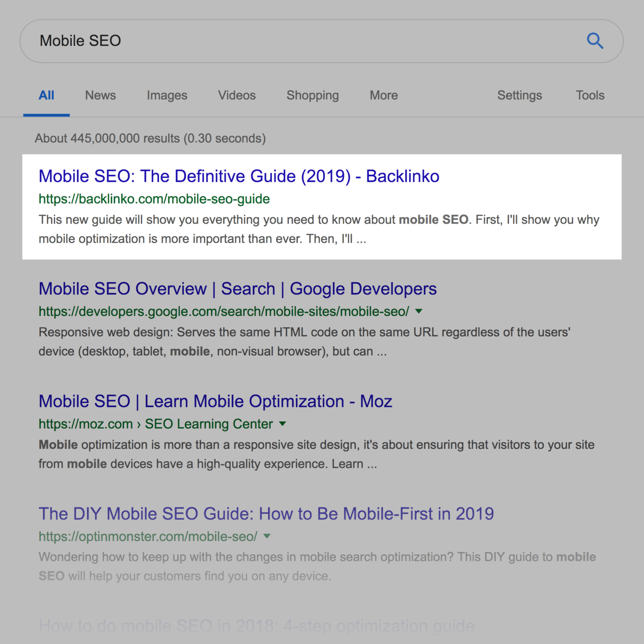Select the All results tab
The width and height of the screenshot is (644, 644).
click(46, 95)
